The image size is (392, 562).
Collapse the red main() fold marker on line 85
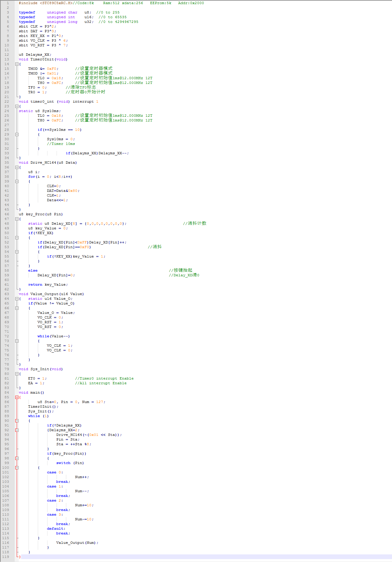[17, 397]
